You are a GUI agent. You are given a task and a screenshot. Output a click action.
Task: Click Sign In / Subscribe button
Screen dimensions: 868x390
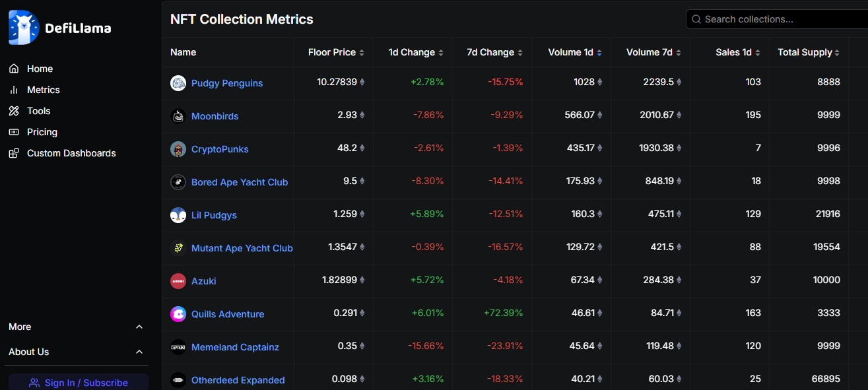[x=79, y=382]
